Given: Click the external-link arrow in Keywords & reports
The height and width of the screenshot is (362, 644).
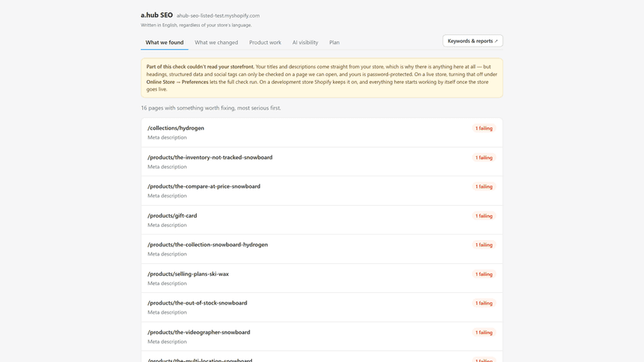Looking at the screenshot, I should pyautogui.click(x=496, y=41).
